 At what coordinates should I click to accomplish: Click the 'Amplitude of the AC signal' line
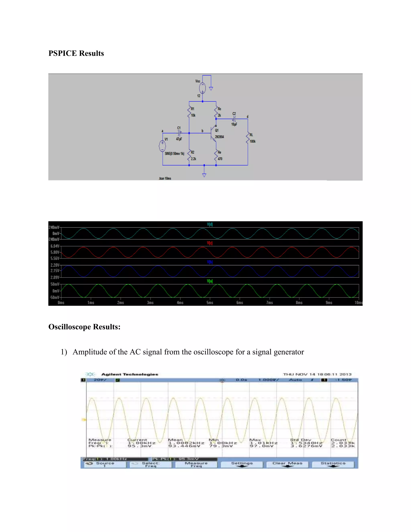point(188,352)
